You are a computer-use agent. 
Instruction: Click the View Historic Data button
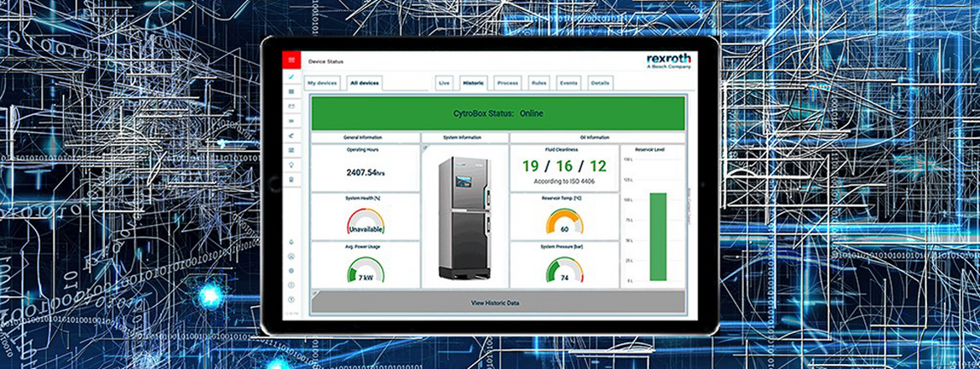[x=498, y=303]
